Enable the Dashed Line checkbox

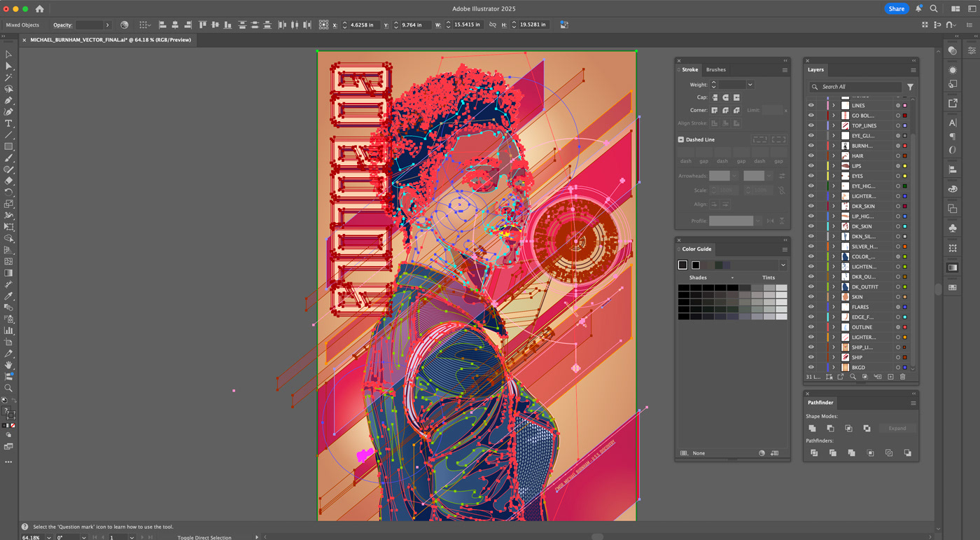[x=681, y=139]
